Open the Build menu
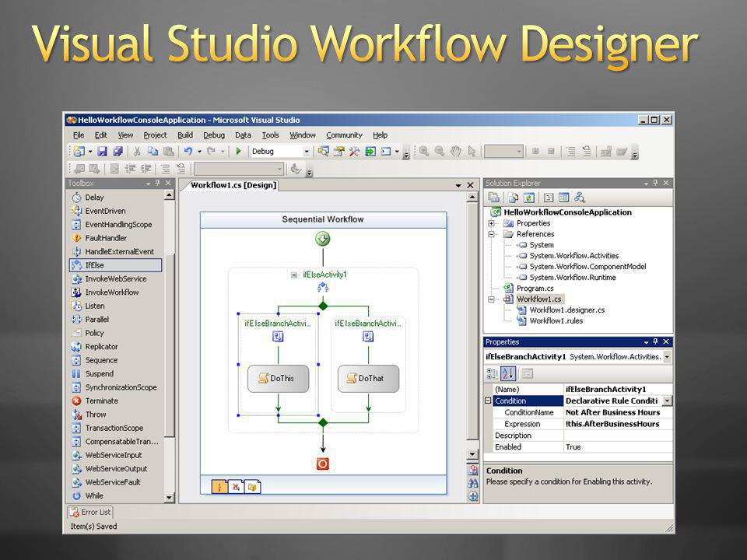 [185, 135]
